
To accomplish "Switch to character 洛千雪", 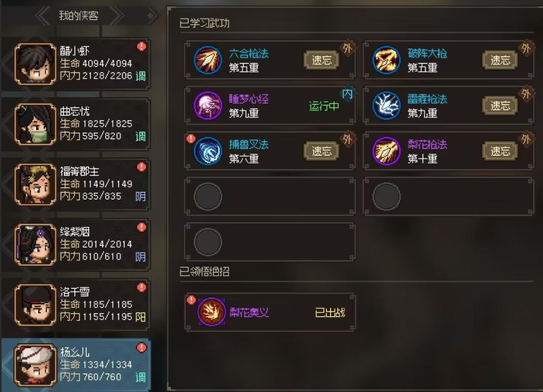I will (76, 305).
